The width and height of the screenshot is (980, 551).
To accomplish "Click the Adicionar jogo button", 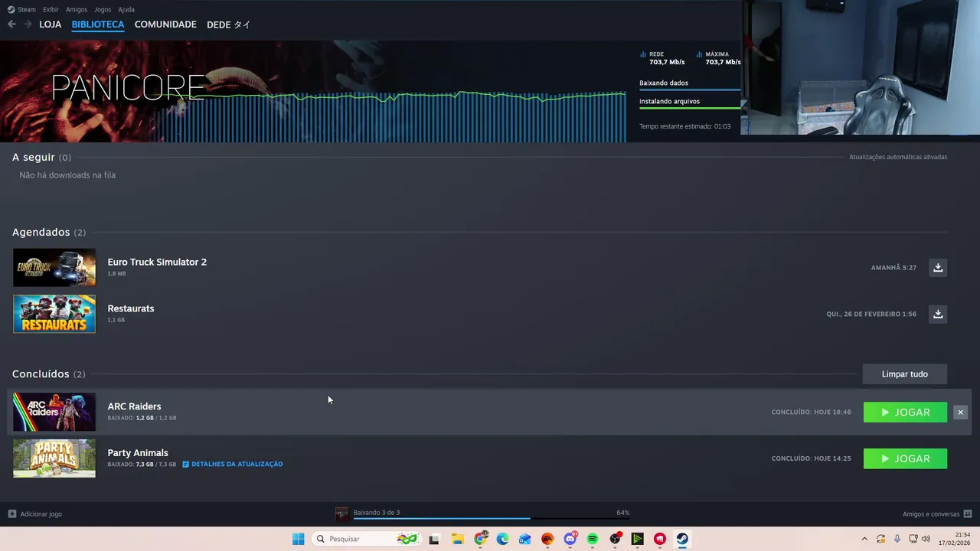I will (x=35, y=514).
